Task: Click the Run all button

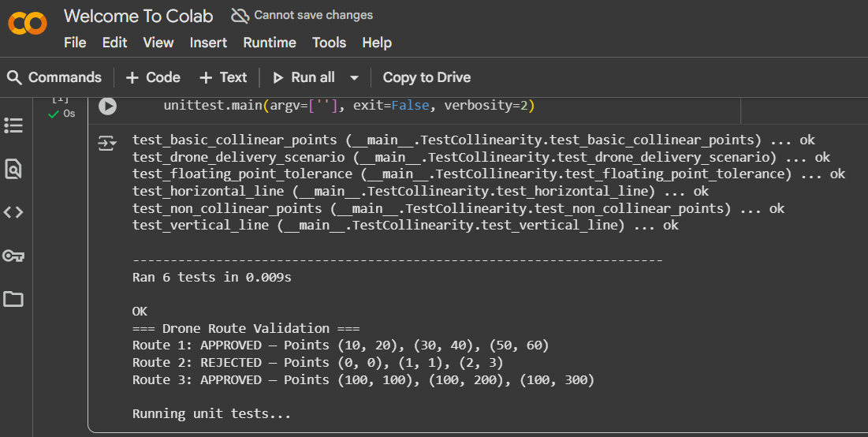Action: point(304,77)
